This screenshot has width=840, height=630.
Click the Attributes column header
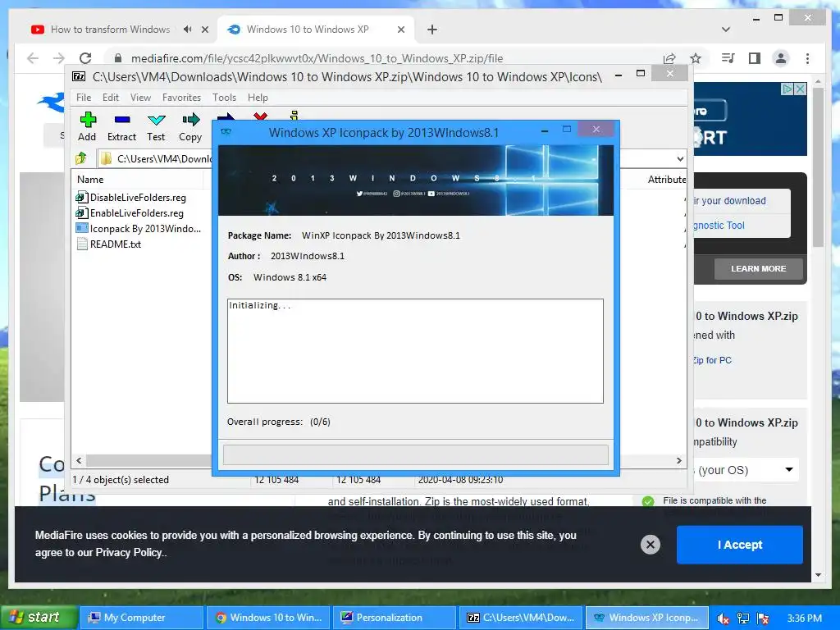pos(666,180)
